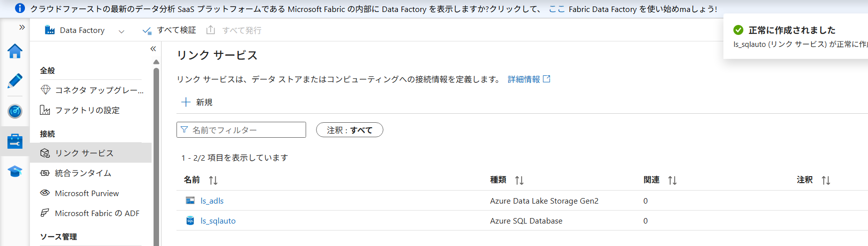Open the 注釈 : すべて filter

(x=349, y=130)
